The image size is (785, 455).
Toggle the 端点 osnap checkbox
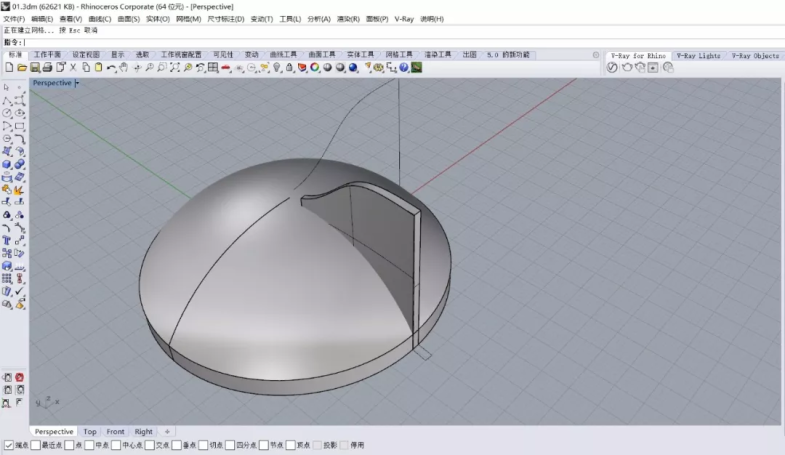(9, 445)
